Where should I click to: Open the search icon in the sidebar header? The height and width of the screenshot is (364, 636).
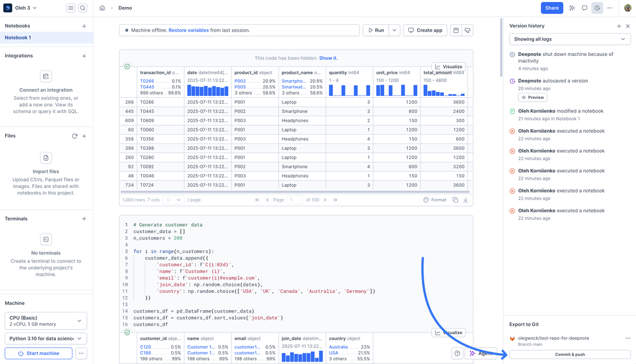[x=83, y=8]
